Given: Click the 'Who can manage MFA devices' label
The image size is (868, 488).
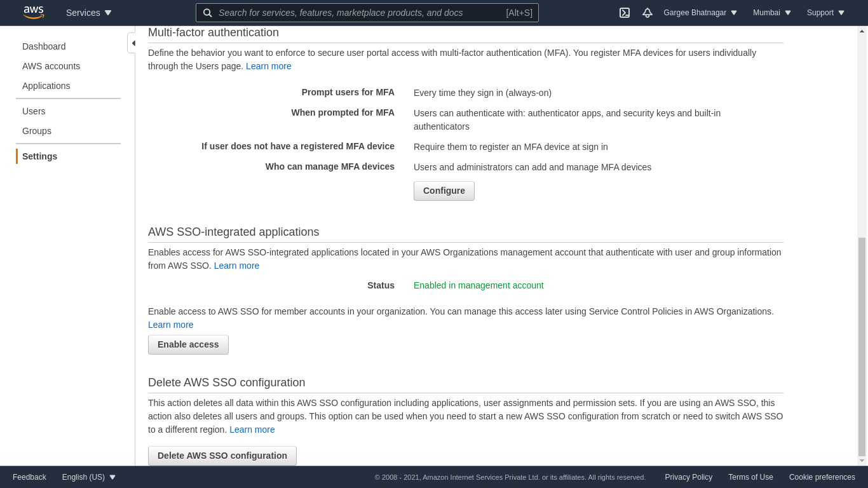Looking at the screenshot, I should pyautogui.click(x=330, y=166).
